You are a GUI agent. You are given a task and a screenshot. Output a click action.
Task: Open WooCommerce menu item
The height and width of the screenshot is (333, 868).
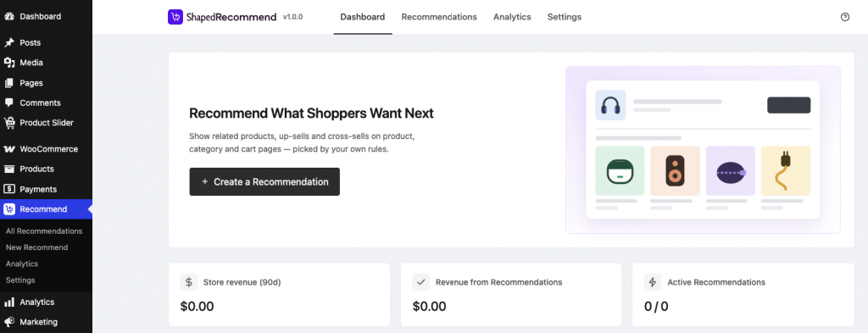click(46, 149)
